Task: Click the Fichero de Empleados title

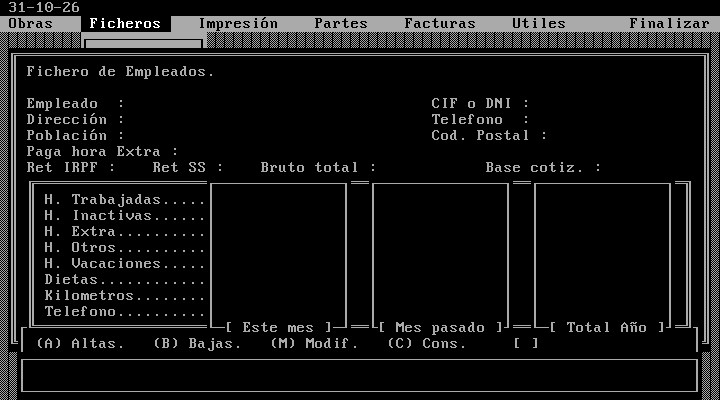Action: (x=120, y=72)
